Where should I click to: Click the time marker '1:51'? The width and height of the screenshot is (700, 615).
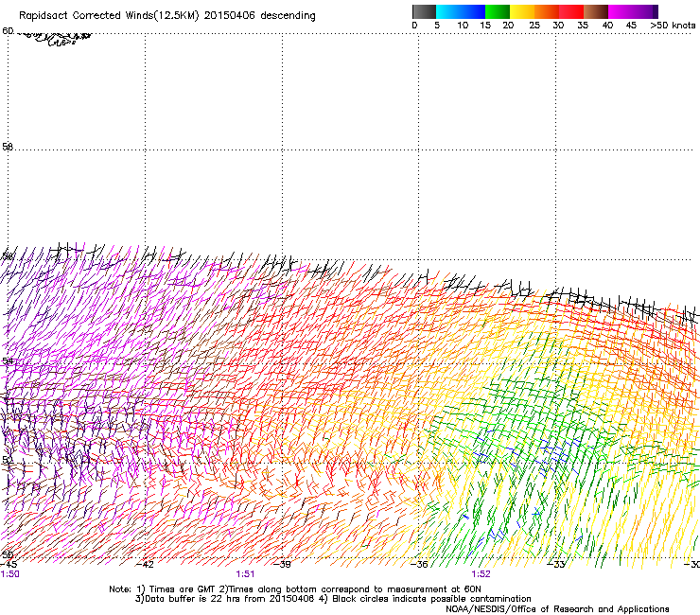pyautogui.click(x=245, y=574)
